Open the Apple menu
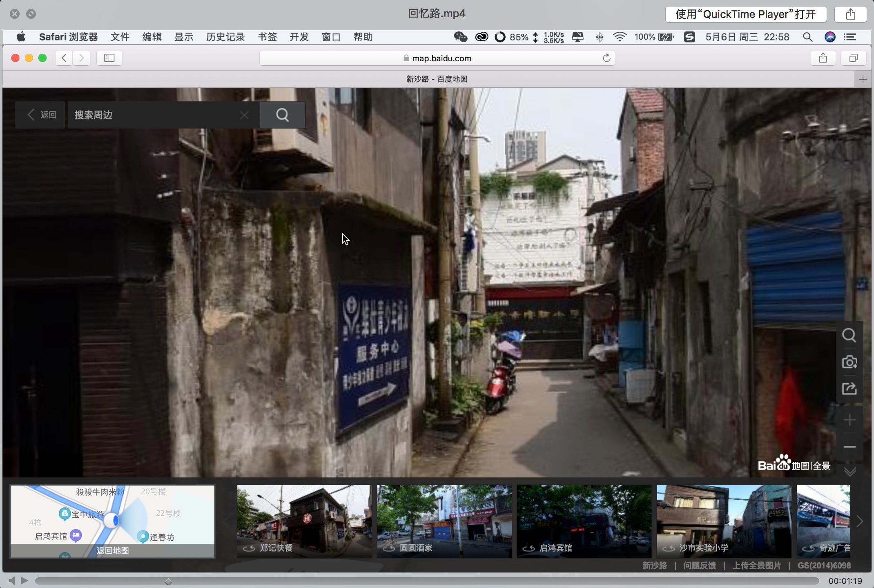This screenshot has width=874, height=588. point(21,37)
